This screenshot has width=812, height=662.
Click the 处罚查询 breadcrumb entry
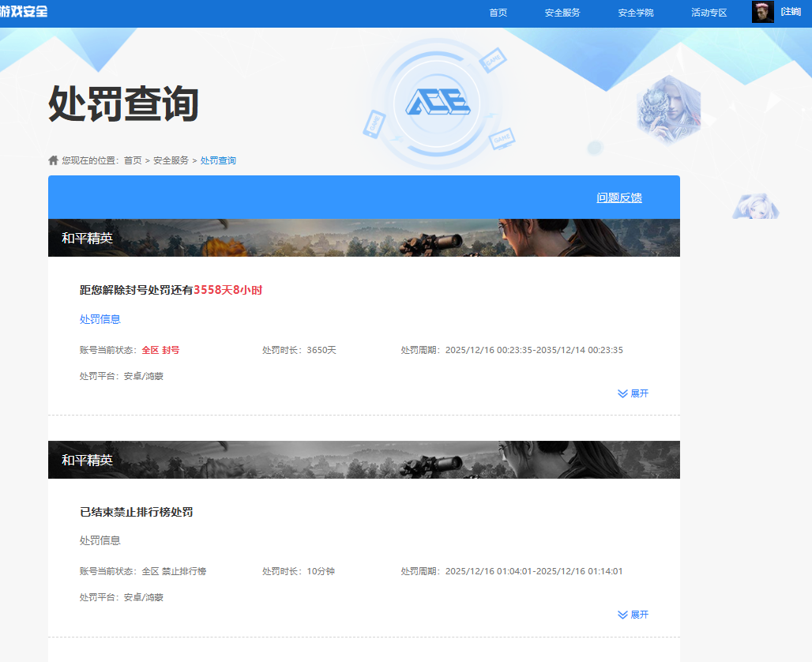220,160
